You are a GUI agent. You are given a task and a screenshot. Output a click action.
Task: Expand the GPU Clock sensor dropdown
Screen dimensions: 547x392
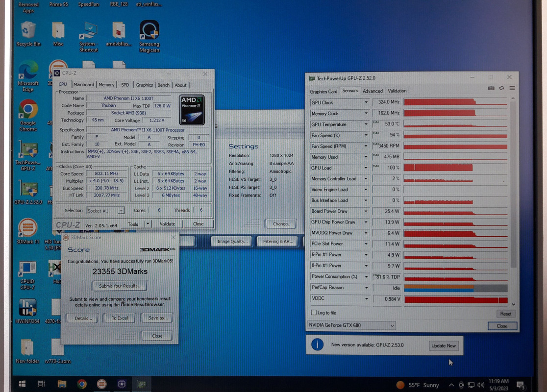click(x=366, y=102)
